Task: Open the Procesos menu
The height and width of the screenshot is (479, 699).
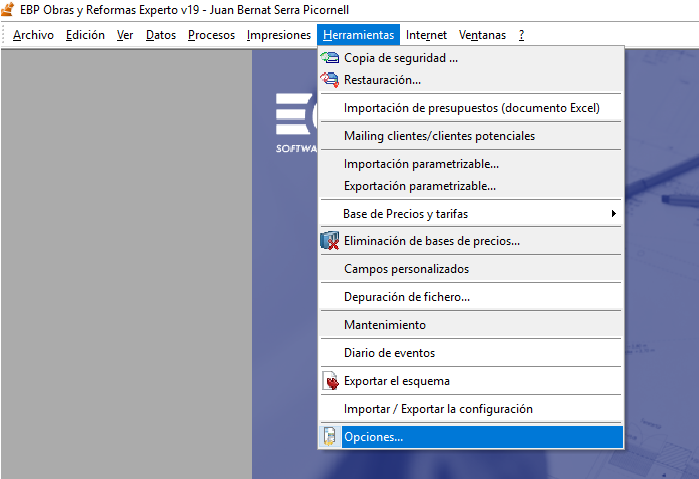Action: tap(211, 35)
